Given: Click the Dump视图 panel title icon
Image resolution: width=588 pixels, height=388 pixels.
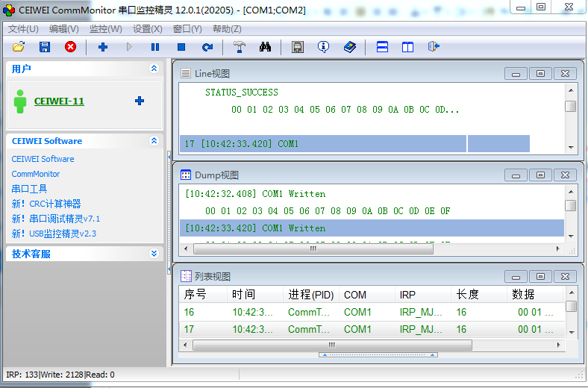Looking at the screenshot, I should point(186,175).
